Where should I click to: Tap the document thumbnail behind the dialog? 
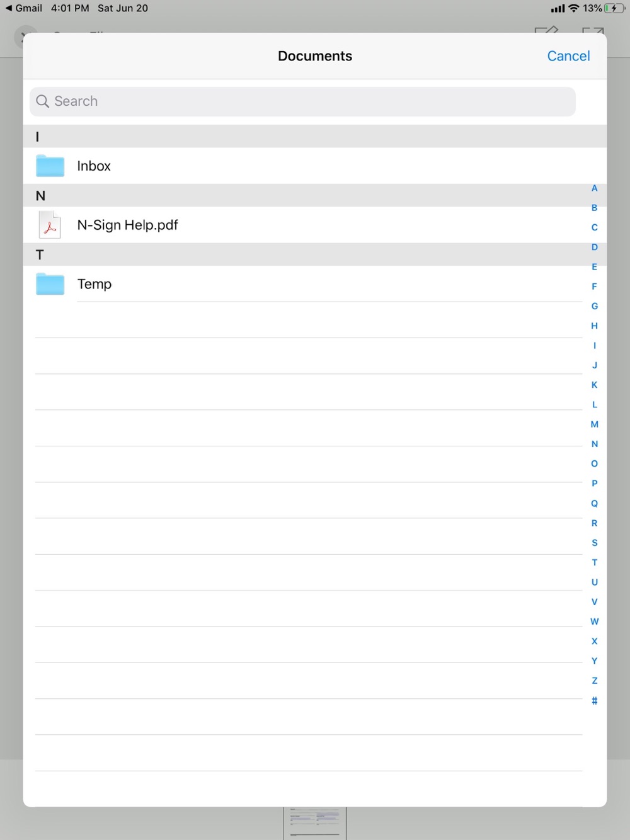[315, 822]
